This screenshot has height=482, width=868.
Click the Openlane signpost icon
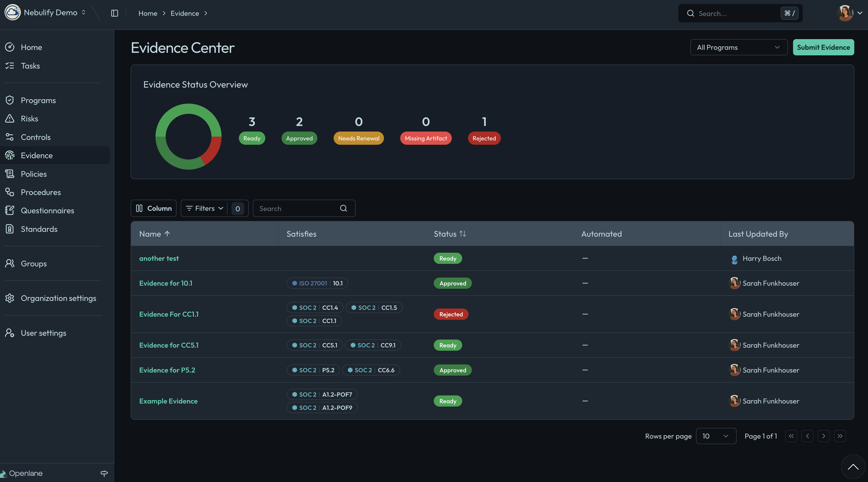(x=104, y=473)
